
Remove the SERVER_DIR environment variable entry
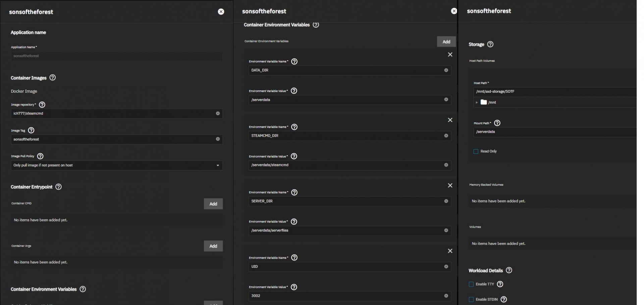tap(450, 185)
